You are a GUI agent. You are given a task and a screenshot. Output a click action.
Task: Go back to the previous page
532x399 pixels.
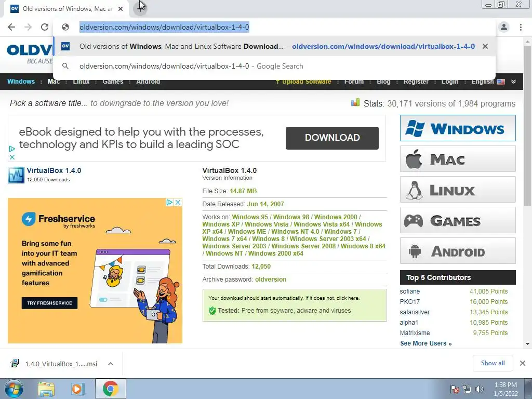[x=11, y=27]
